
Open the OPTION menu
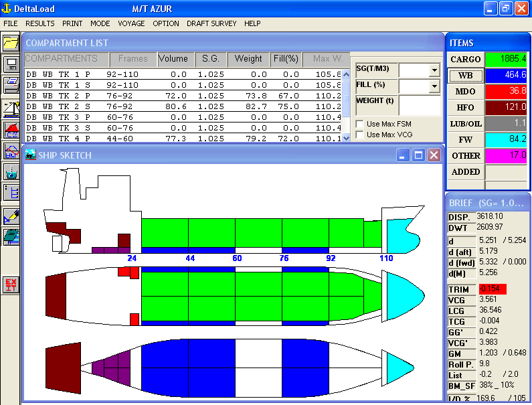tap(166, 23)
